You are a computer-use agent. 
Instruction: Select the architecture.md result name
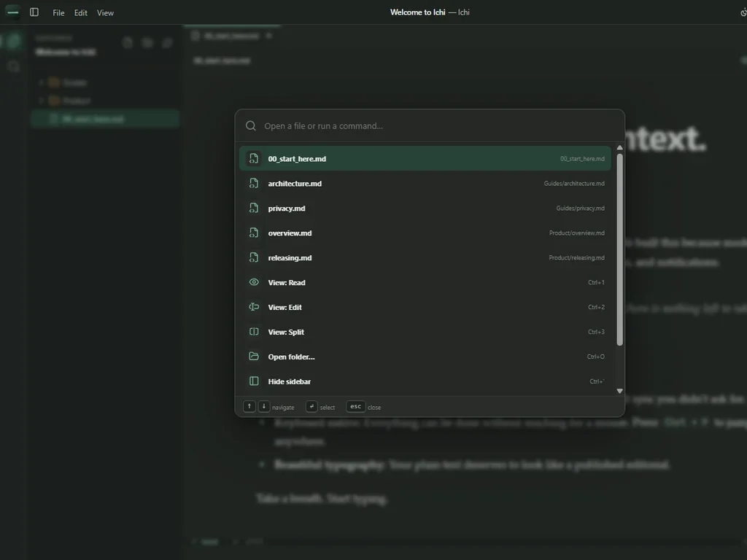tap(295, 184)
